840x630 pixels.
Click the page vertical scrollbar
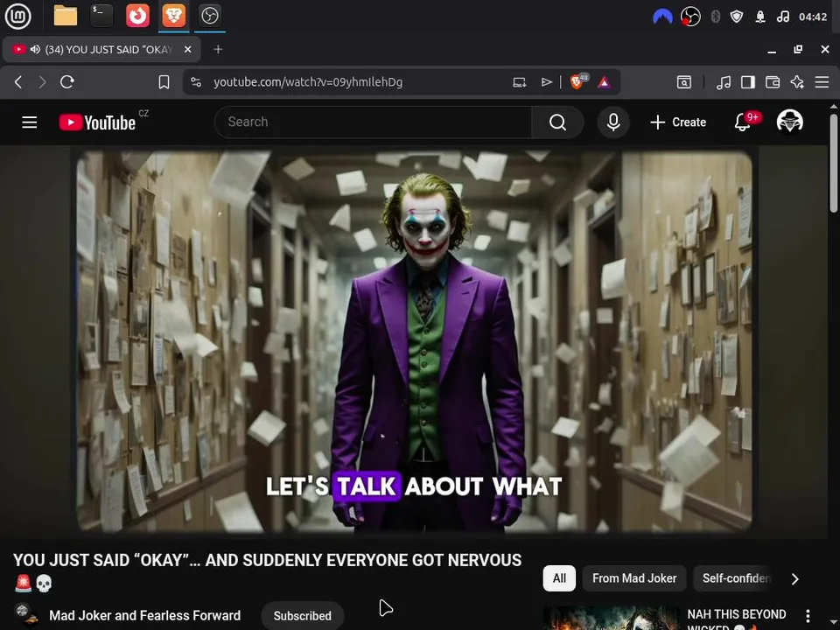tap(834, 164)
